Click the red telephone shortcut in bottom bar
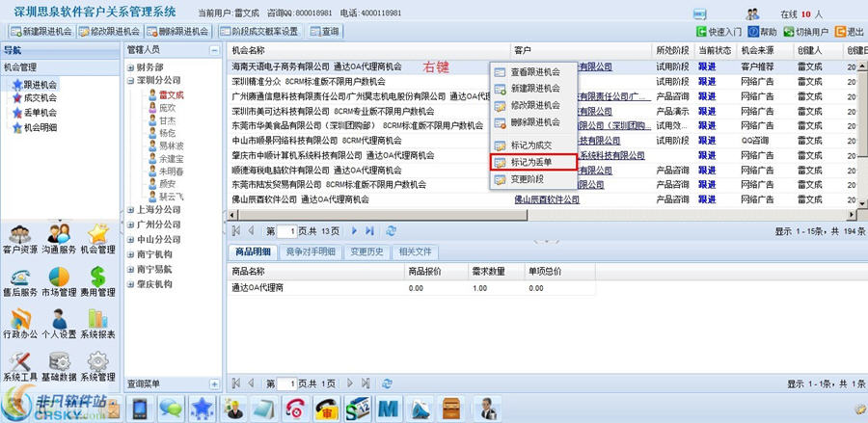 296,410
